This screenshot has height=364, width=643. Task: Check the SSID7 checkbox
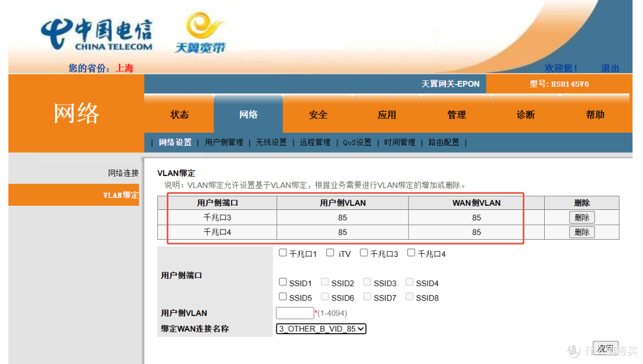[367, 296]
